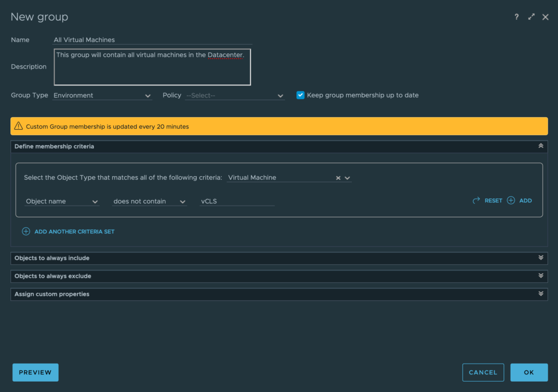Screen dimensions: 558x392
Task: Clear the Virtual Machine object type selection
Action: coord(338,178)
